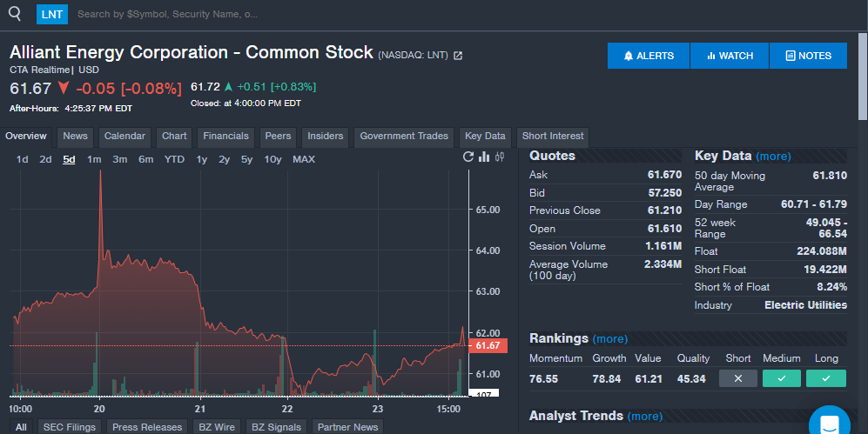Click Short % of Float value 8.24%
The image size is (868, 434).
point(831,287)
